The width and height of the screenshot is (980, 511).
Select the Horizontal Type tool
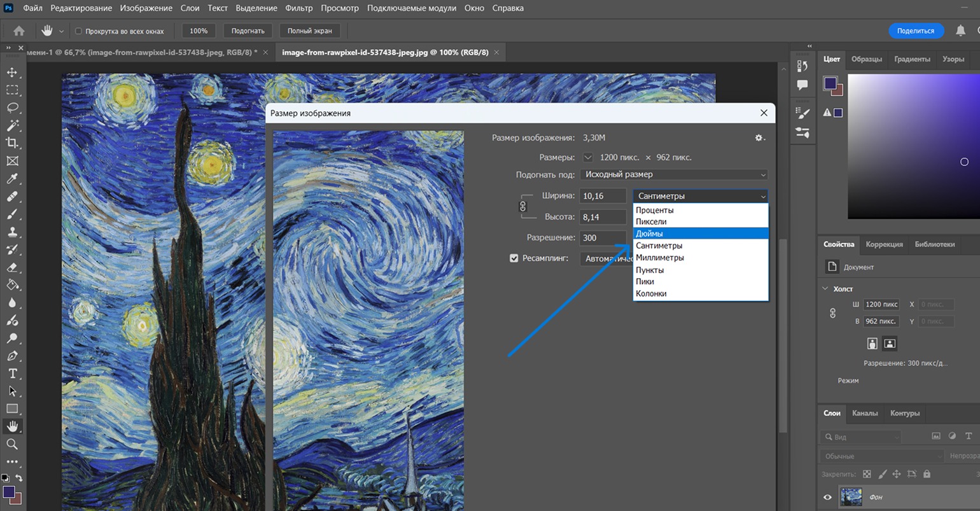click(x=12, y=374)
